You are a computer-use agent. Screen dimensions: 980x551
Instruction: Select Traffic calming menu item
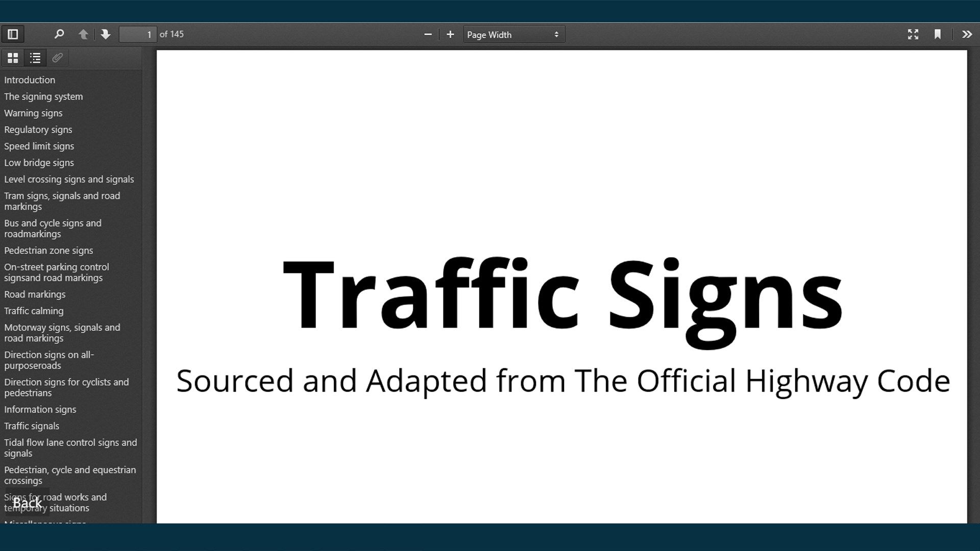coord(34,310)
